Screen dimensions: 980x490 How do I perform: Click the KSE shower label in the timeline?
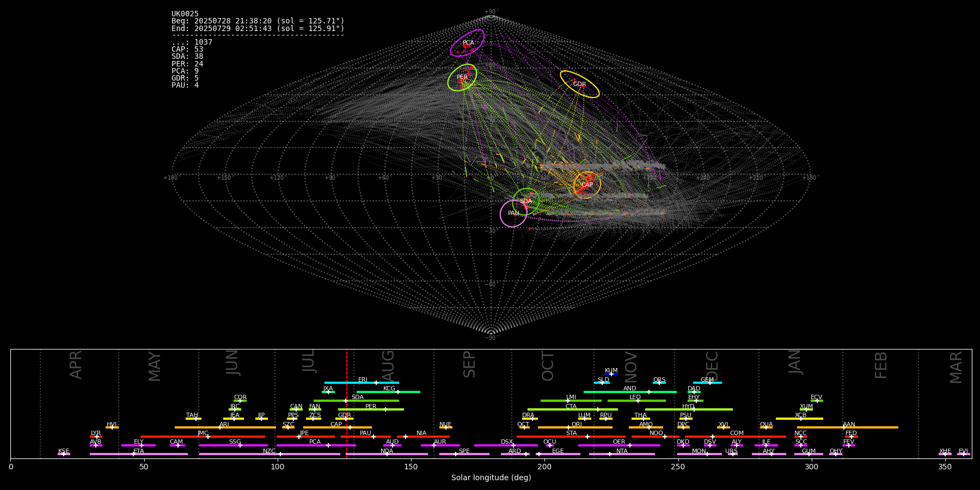pyautogui.click(x=64, y=451)
